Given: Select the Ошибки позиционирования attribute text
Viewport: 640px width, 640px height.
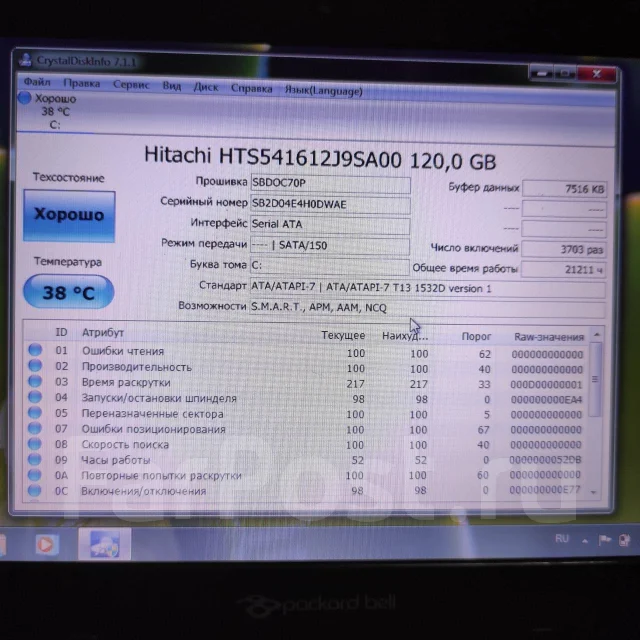Looking at the screenshot, I should point(153,429).
